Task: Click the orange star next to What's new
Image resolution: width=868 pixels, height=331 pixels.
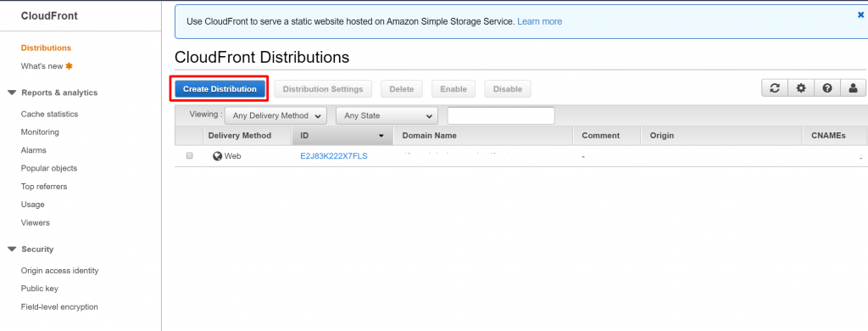Action: (x=70, y=66)
